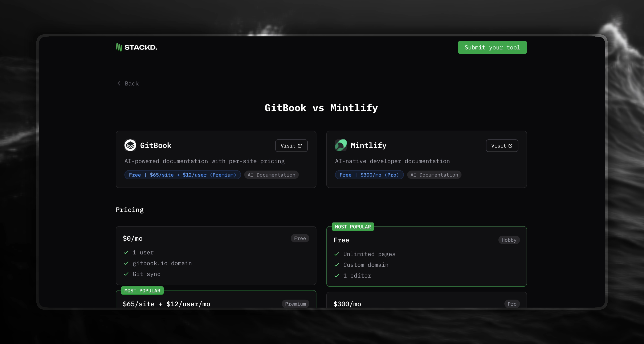Viewport: 644px width, 344px height.
Task: Expand GitBook's pricing badge showing $65/site + $12/user
Action: (x=182, y=175)
